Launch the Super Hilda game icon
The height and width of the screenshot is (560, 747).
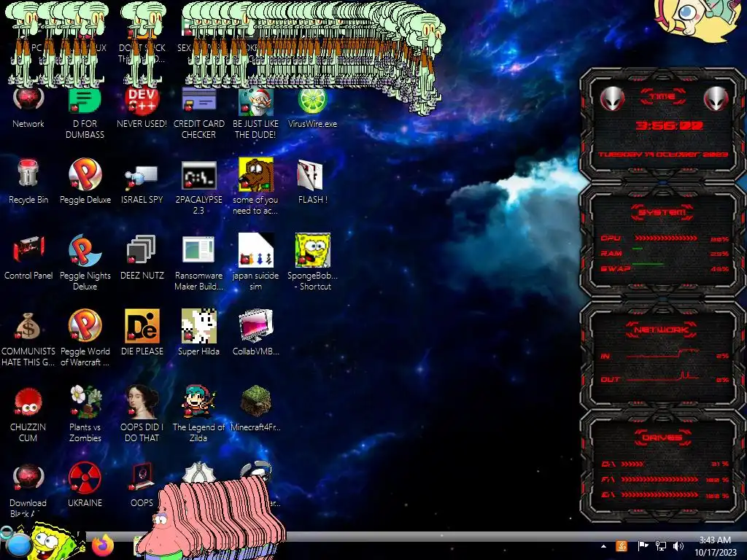(198, 332)
